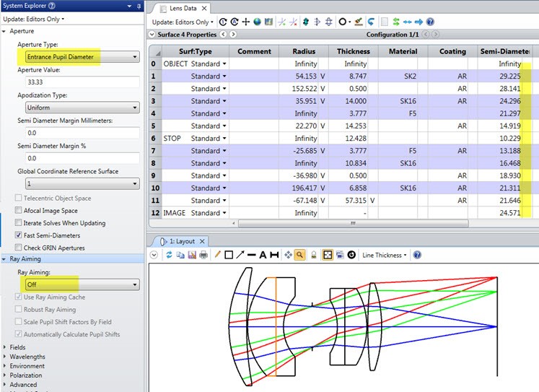
Task: Click the blue right arrow go-to icon
Action: point(419,22)
